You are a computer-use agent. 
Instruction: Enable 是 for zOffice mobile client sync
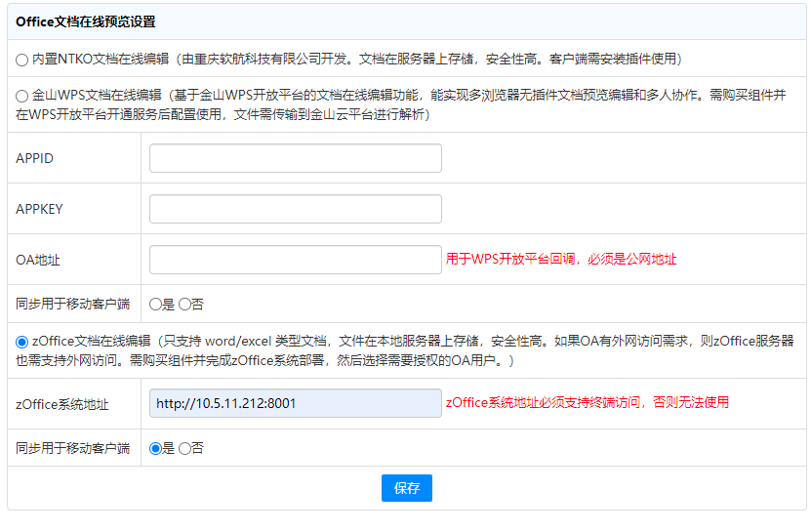155,448
